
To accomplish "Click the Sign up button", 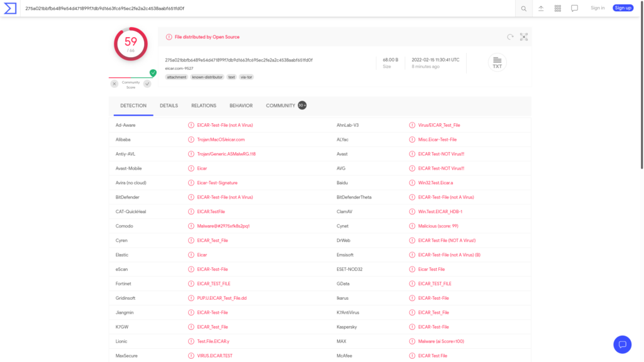I will pyautogui.click(x=623, y=8).
